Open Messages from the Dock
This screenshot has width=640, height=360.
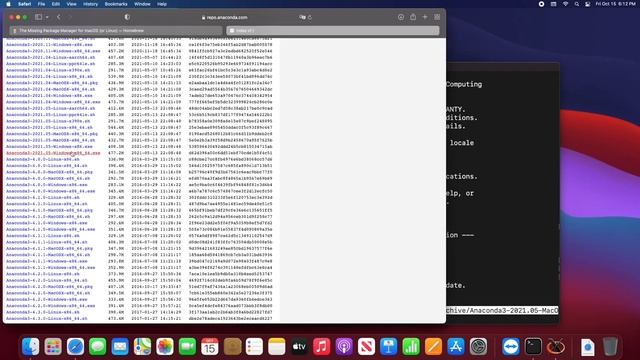click(x=98, y=347)
